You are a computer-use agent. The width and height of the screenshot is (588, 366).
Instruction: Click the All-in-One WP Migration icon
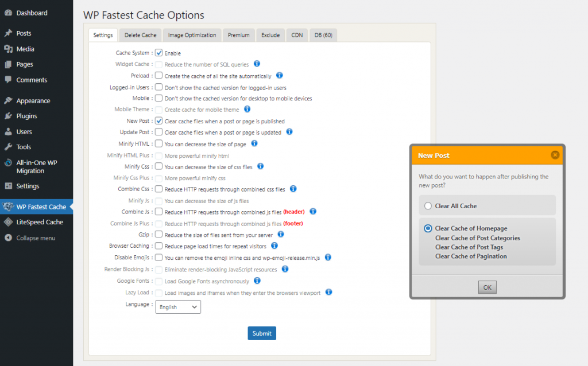(8, 163)
